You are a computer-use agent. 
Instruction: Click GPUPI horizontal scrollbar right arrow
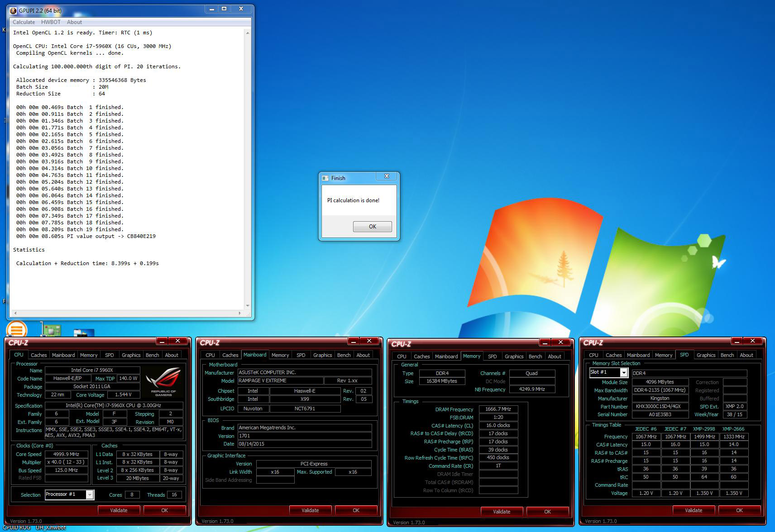tap(240, 313)
